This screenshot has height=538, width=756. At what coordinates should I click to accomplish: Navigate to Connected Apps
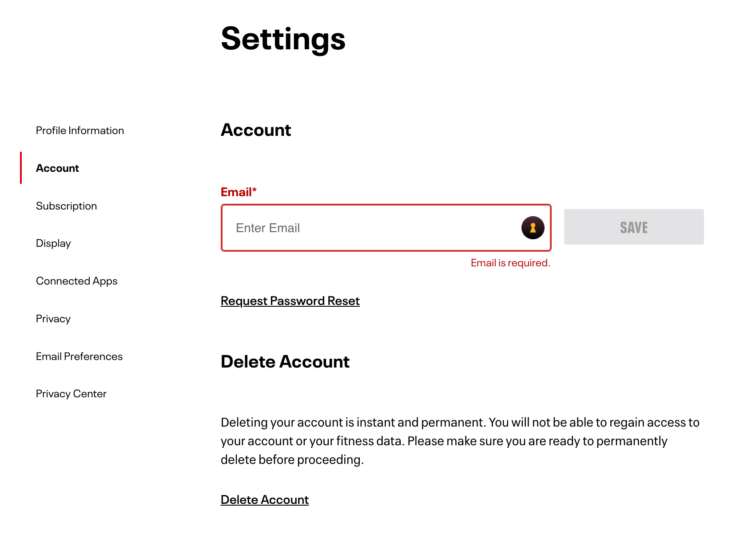76,281
